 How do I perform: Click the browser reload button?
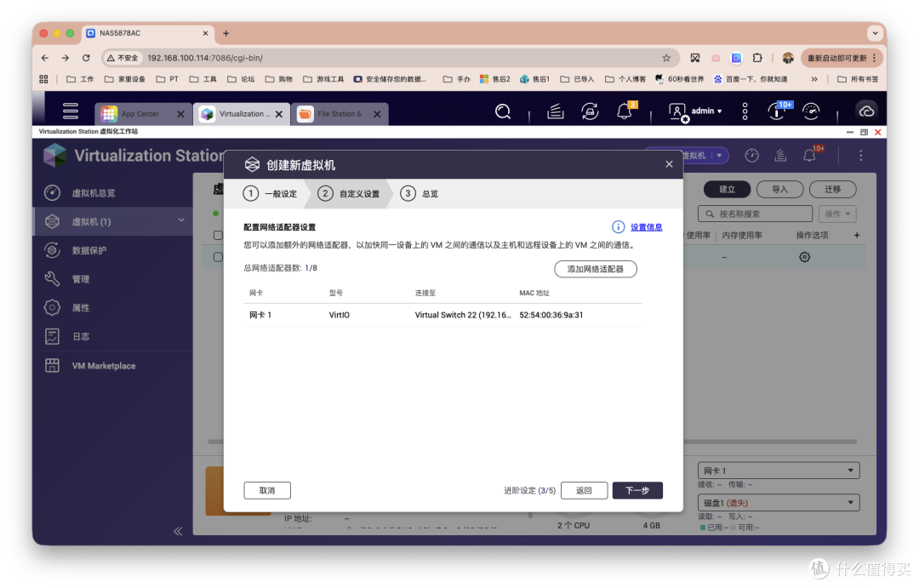(x=86, y=58)
